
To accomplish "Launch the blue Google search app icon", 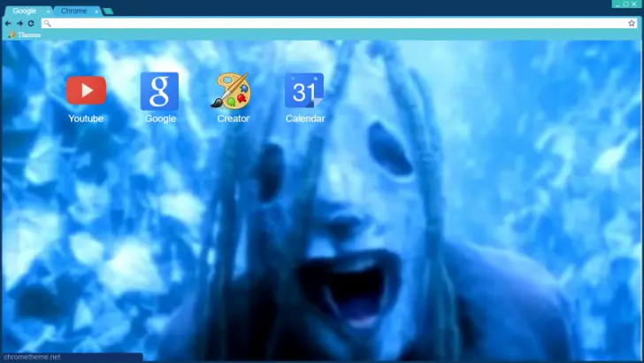I will (x=159, y=90).
